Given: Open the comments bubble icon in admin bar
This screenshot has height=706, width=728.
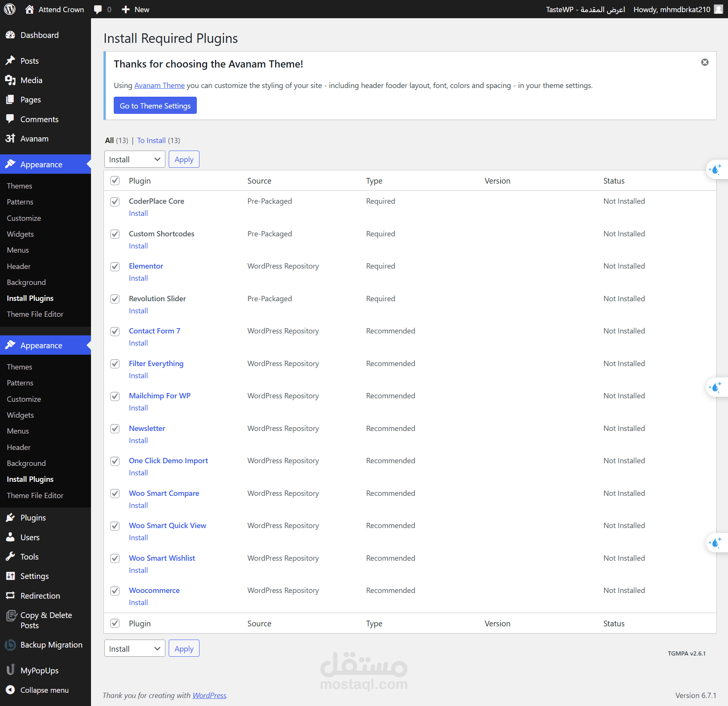Looking at the screenshot, I should click(98, 9).
